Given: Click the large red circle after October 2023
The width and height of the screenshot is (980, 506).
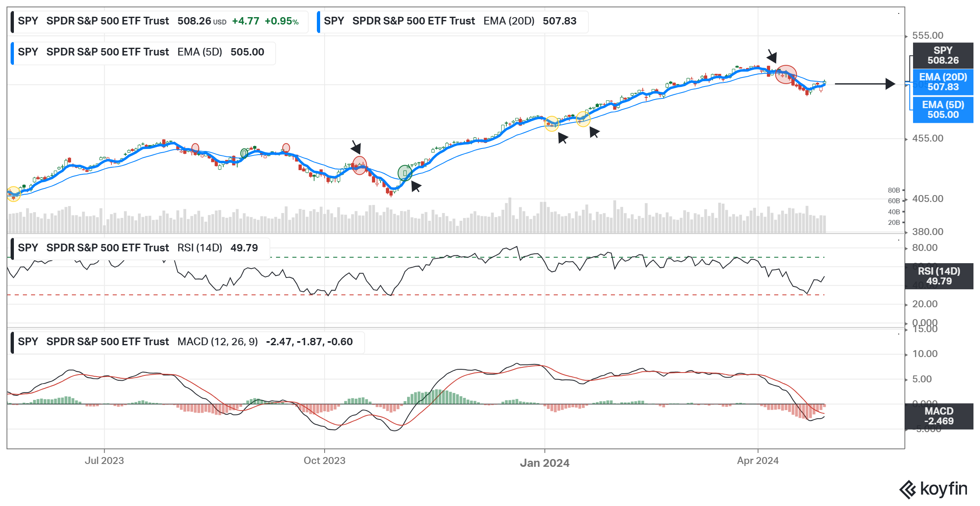Looking at the screenshot, I should [x=359, y=166].
